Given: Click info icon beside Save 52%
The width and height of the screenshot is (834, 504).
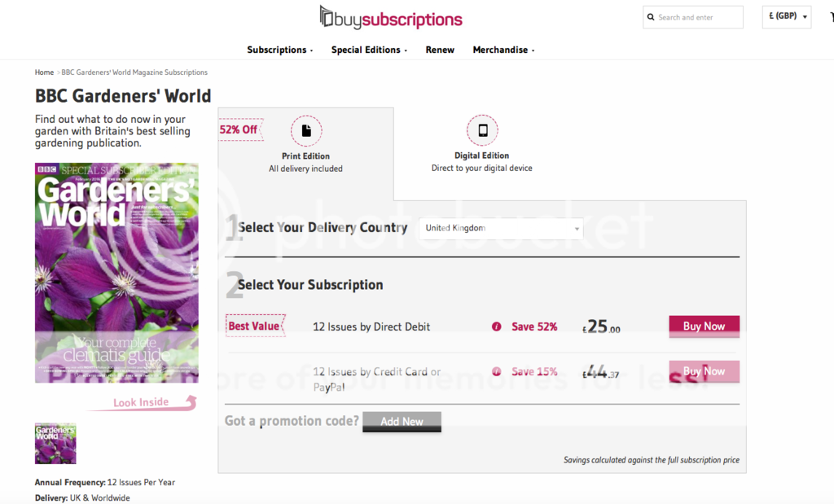Looking at the screenshot, I should (496, 327).
